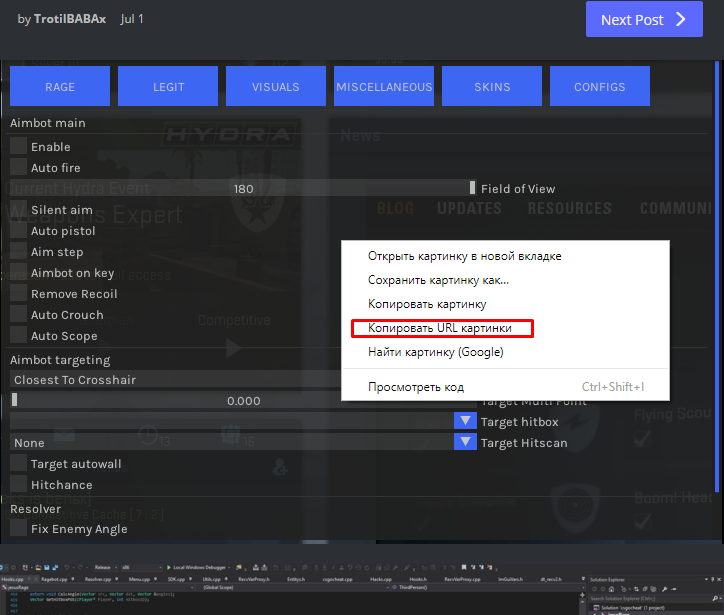The height and width of the screenshot is (615, 724).
Task: Click Visual Studio New Project icon
Action: click(25, 567)
